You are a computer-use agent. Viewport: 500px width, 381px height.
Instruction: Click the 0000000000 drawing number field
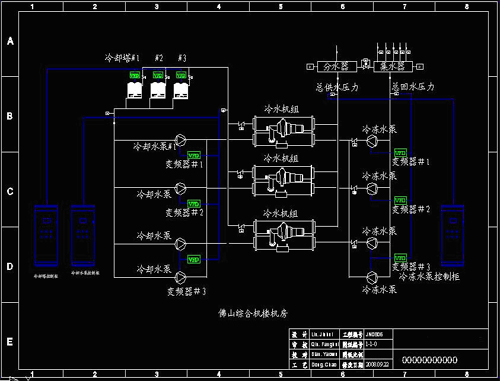[430, 360]
